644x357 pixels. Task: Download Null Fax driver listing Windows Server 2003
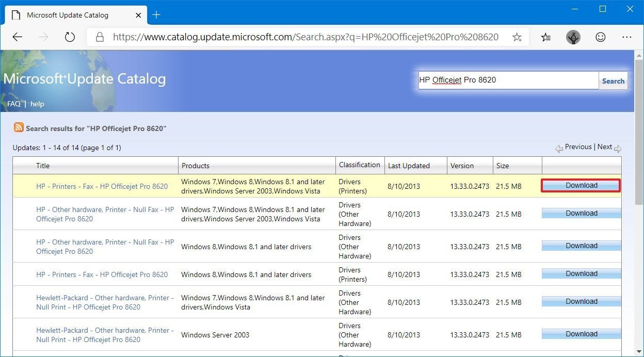(581, 213)
